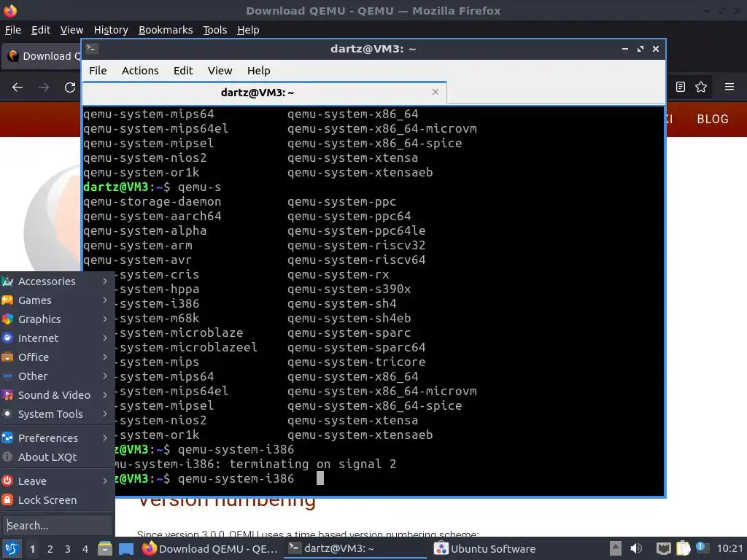
Task: Open Firefox Help menu
Action: click(248, 30)
